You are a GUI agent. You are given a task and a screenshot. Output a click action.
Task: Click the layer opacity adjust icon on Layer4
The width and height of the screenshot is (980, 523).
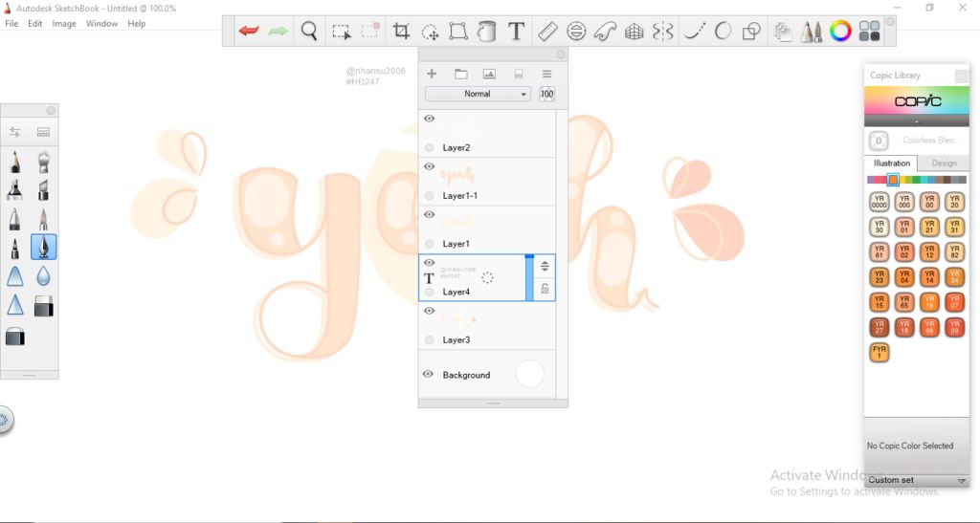[x=545, y=267]
